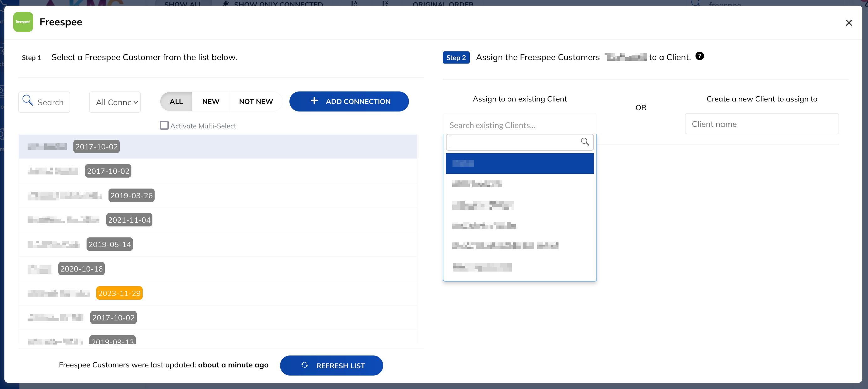The height and width of the screenshot is (389, 868).
Task: Click the magnifier in customer Search box
Action: click(28, 101)
